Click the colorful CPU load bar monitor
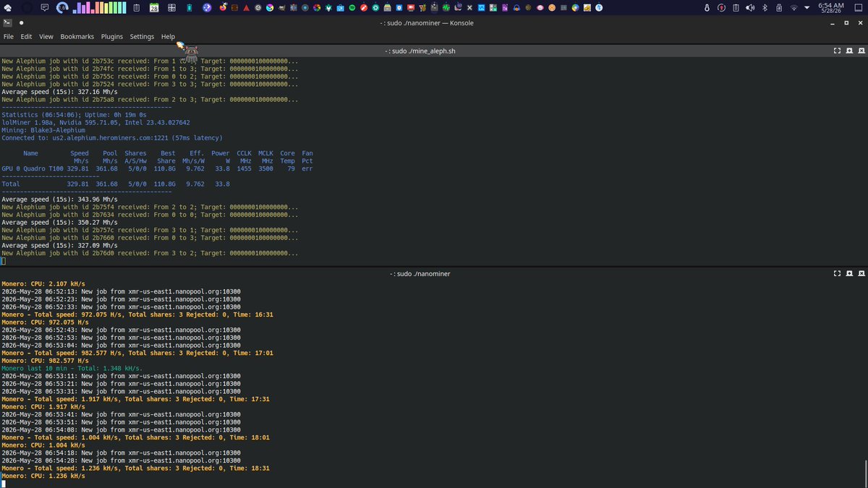 click(100, 7)
